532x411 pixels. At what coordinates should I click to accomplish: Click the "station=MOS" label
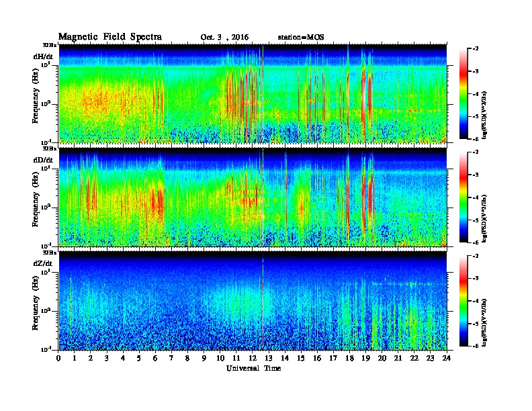tap(301, 38)
